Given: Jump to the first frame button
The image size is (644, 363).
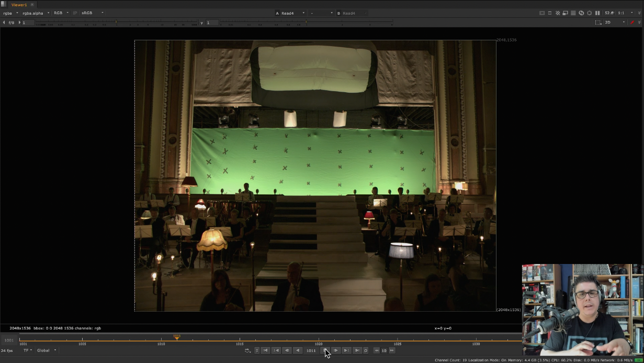Looking at the screenshot, I should click(265, 350).
